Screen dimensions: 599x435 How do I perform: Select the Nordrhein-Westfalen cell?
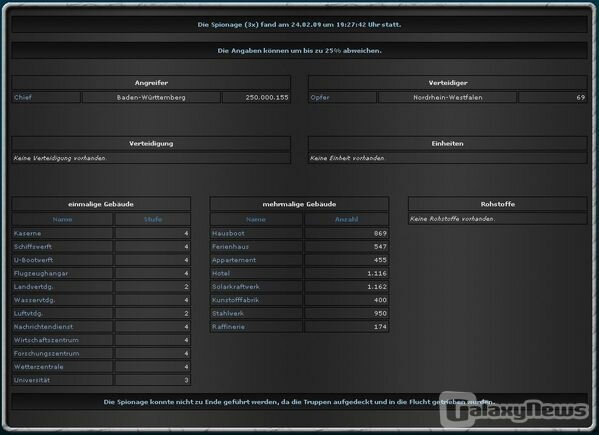coord(448,97)
